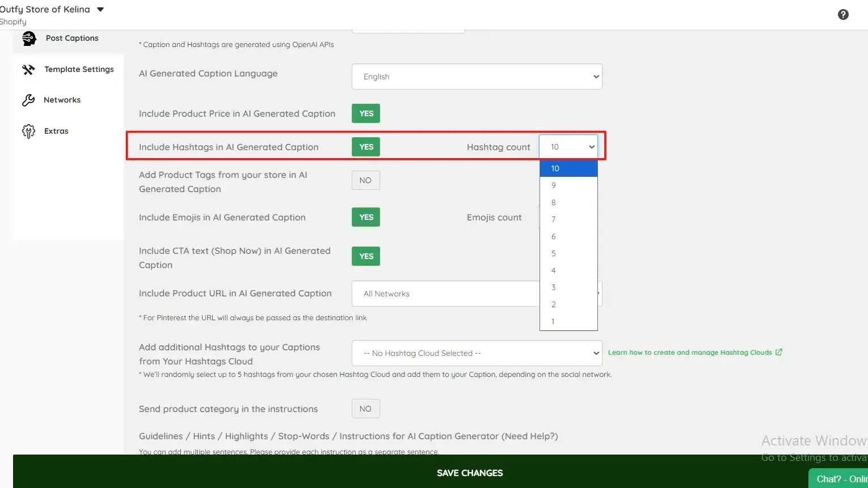This screenshot has height=488, width=868.
Task: Click the Extras brain icon
Action: [28, 131]
